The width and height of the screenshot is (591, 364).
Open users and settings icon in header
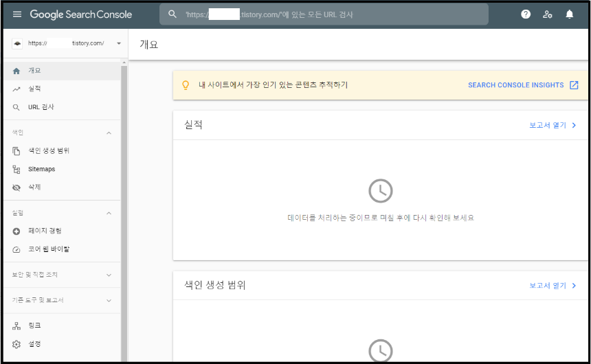(548, 14)
